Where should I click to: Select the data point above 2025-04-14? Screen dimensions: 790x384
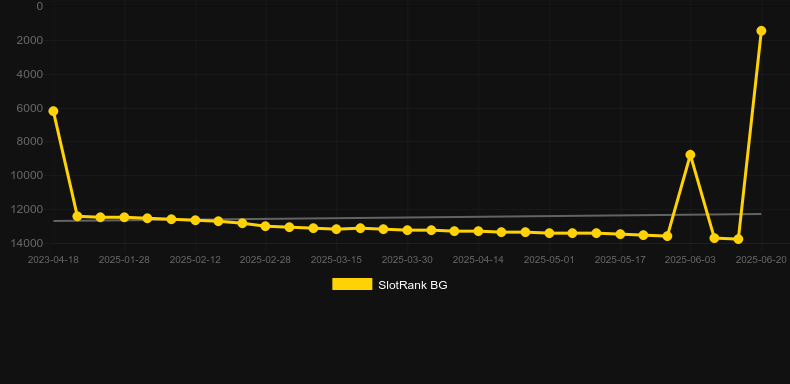point(478,231)
